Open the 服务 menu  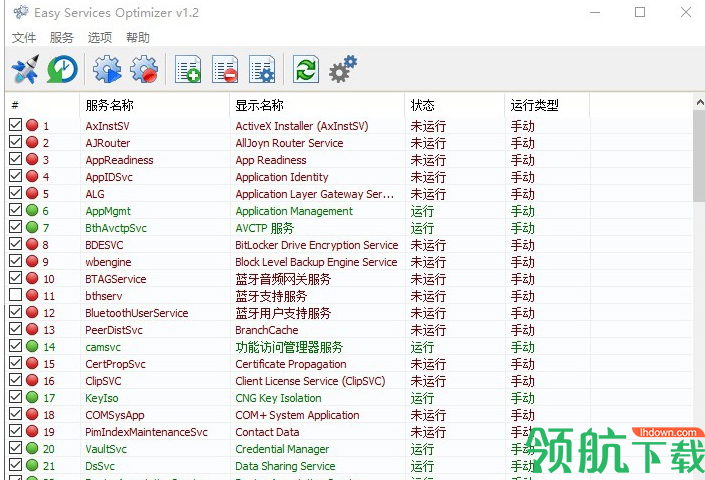pos(62,37)
